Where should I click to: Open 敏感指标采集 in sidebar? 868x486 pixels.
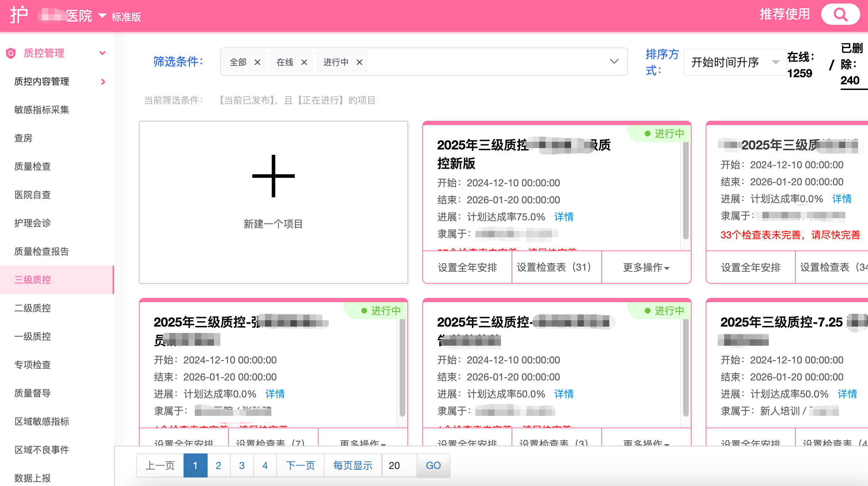pos(41,110)
